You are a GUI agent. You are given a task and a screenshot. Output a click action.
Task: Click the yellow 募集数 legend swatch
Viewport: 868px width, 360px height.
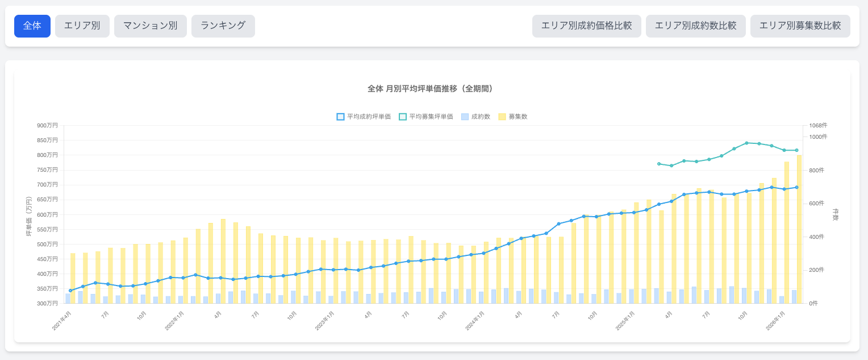click(x=502, y=117)
